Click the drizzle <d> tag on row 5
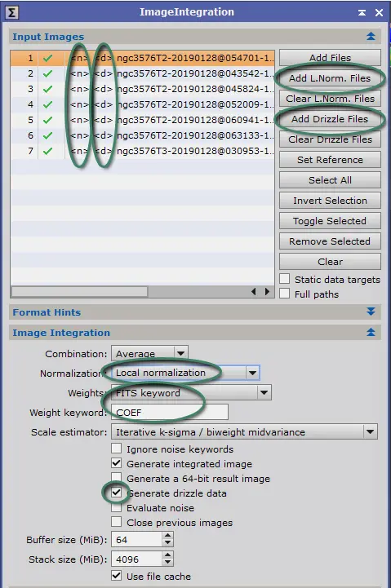The image size is (391, 588). [103, 120]
